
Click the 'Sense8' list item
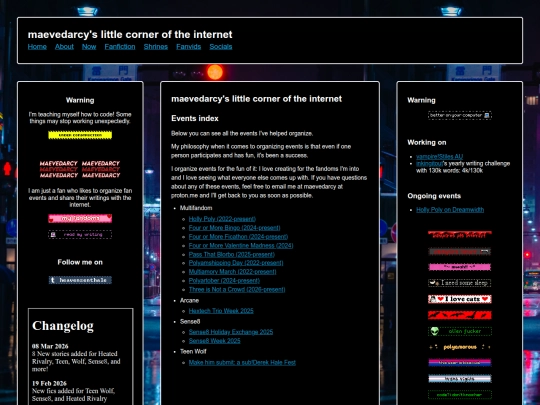pyautogui.click(x=190, y=322)
